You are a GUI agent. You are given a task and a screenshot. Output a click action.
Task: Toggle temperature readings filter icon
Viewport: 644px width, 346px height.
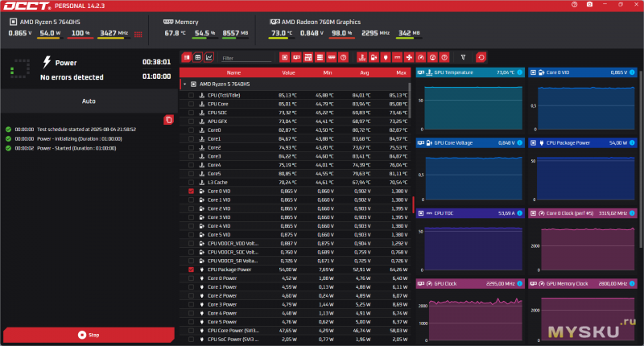click(361, 57)
